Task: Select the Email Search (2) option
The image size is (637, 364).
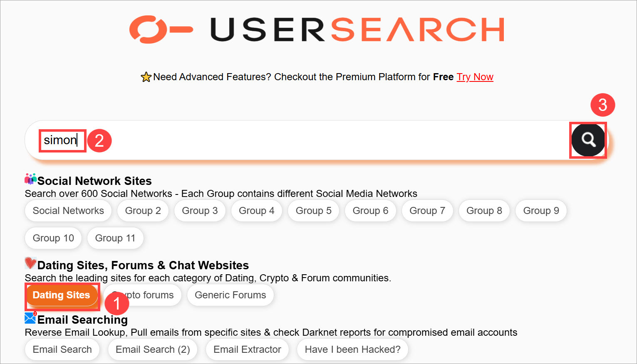Action: [152, 349]
